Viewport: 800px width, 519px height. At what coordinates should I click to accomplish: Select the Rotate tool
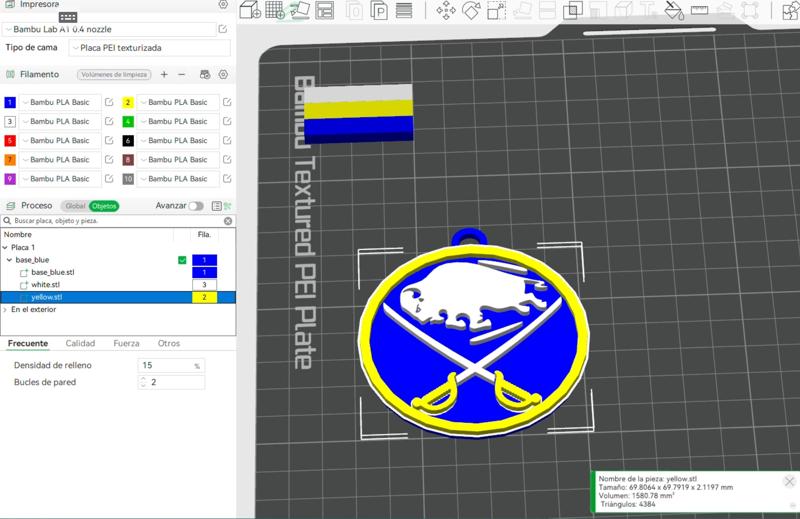click(471, 10)
